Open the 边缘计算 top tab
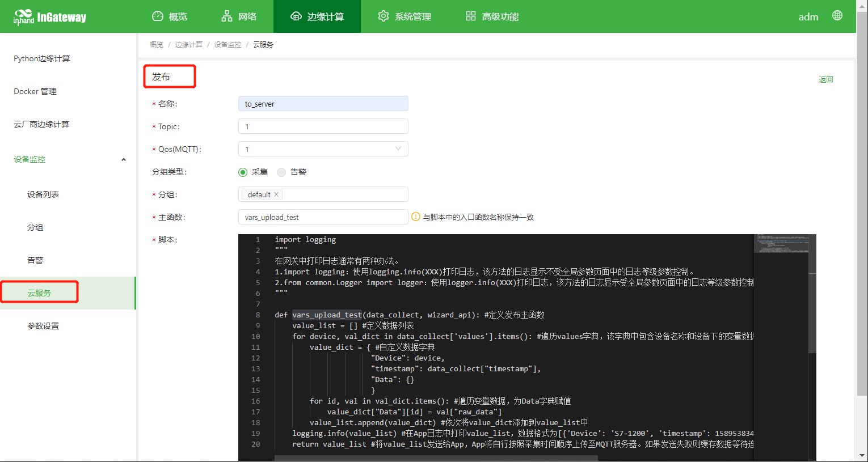868x462 pixels. pyautogui.click(x=317, y=16)
